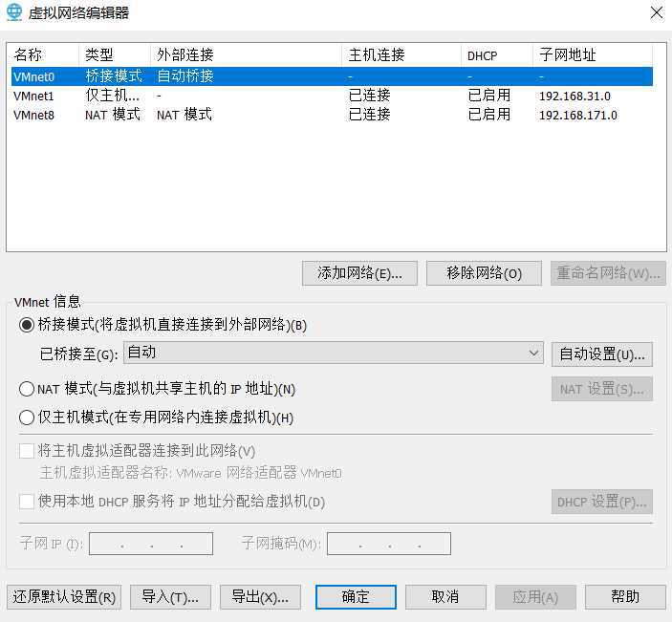Screen dimensions: 672x622
Task: Open the 已桥接至 dropdown
Action: [x=334, y=353]
